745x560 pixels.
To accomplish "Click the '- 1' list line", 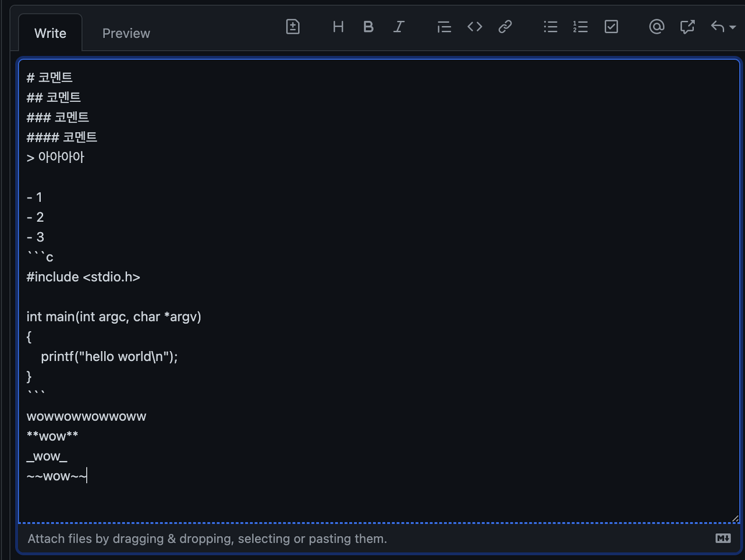I will coord(34,197).
